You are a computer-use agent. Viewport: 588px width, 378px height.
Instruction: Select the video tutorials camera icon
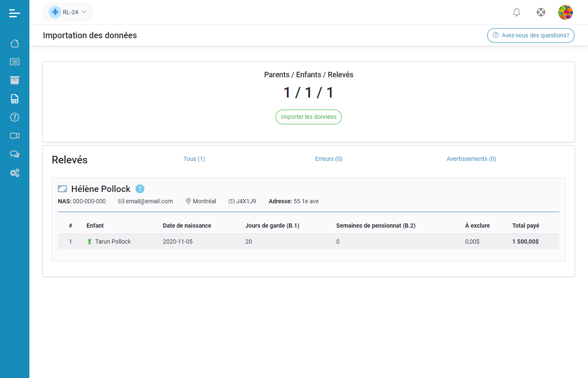pos(15,136)
